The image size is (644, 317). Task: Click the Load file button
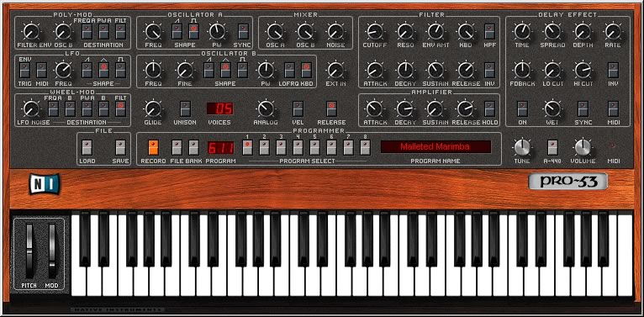(87, 147)
